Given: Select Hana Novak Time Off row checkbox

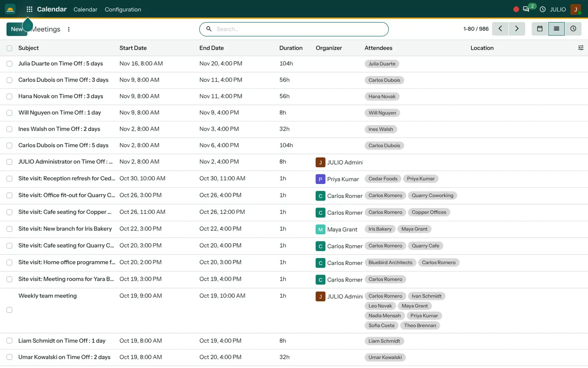Looking at the screenshot, I should coord(9,97).
